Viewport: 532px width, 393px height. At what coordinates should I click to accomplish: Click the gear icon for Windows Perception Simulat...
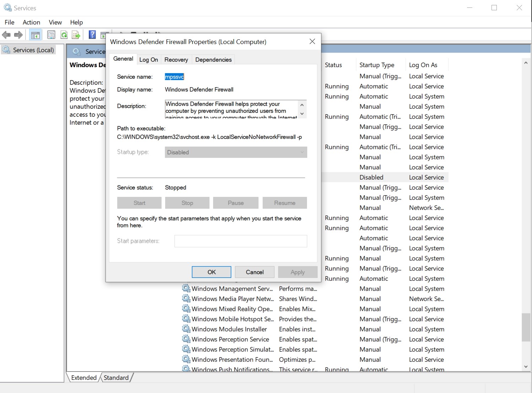click(186, 349)
